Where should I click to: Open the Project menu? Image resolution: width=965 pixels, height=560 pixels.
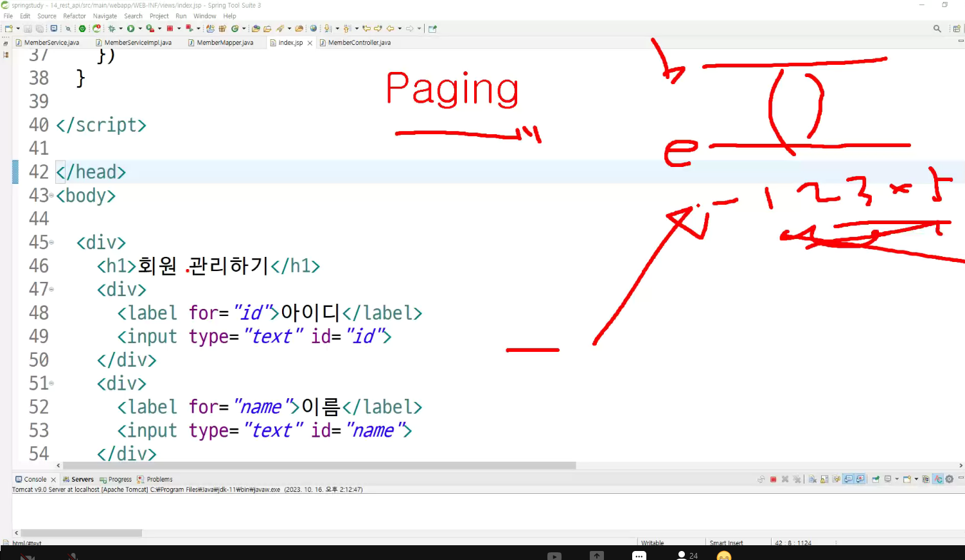tap(159, 16)
